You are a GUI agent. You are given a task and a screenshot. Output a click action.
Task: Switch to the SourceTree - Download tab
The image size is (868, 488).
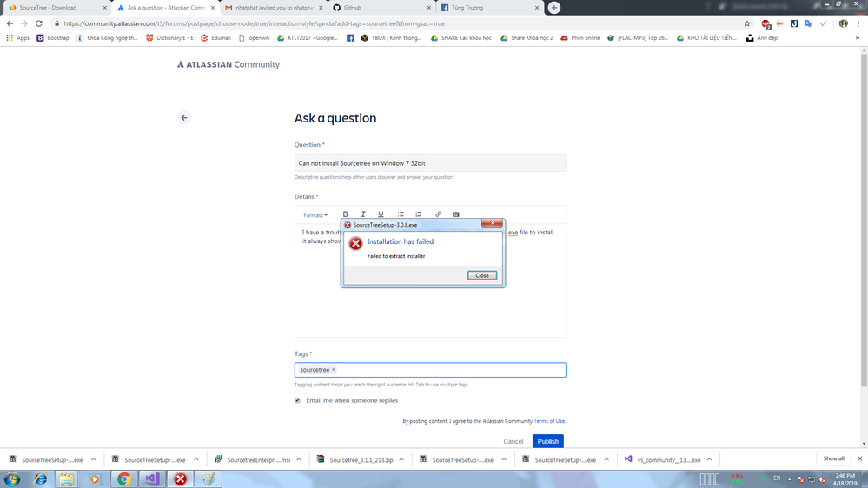tap(56, 8)
